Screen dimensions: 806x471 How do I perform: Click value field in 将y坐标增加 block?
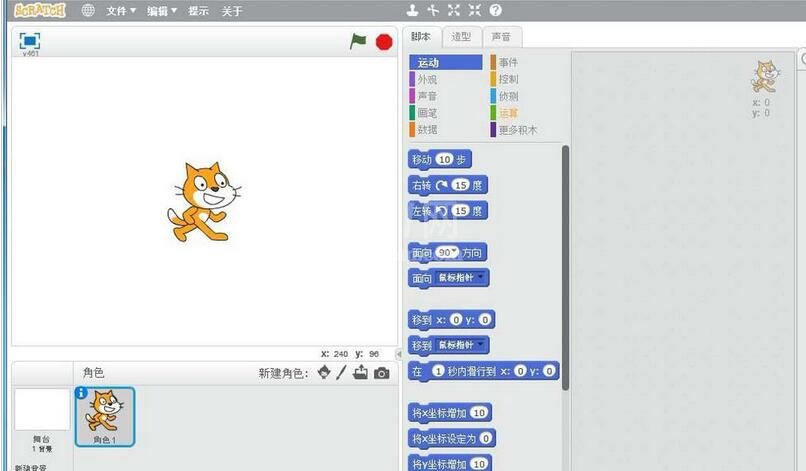(x=479, y=464)
